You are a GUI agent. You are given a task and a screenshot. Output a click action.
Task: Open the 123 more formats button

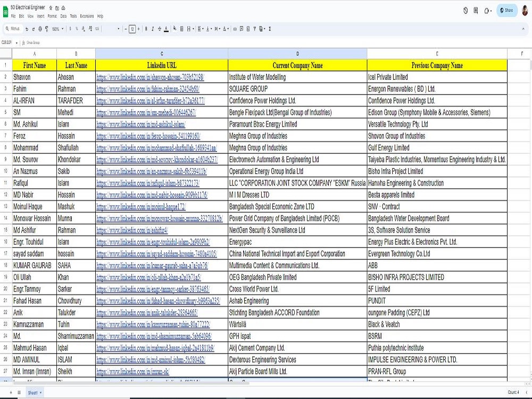pos(97,29)
